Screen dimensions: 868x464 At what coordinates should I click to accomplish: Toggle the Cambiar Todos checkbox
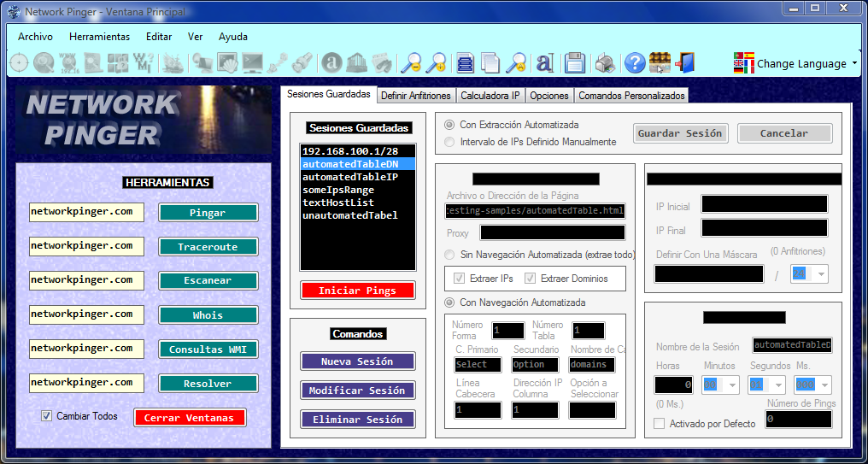click(47, 416)
